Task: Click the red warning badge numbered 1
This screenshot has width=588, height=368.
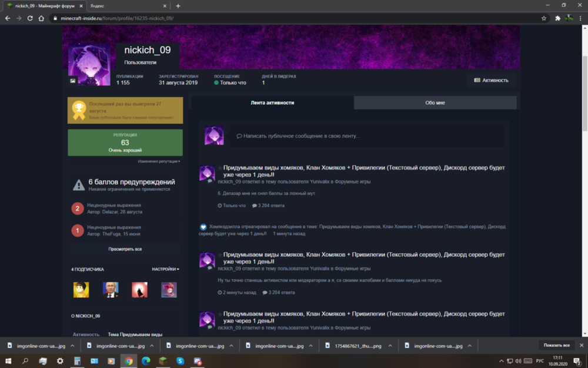Action: 78,231
